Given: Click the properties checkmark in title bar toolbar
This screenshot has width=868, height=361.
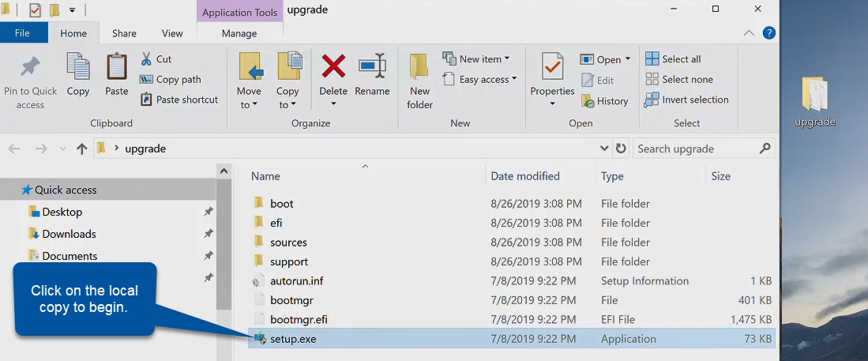Looking at the screenshot, I should click(34, 10).
